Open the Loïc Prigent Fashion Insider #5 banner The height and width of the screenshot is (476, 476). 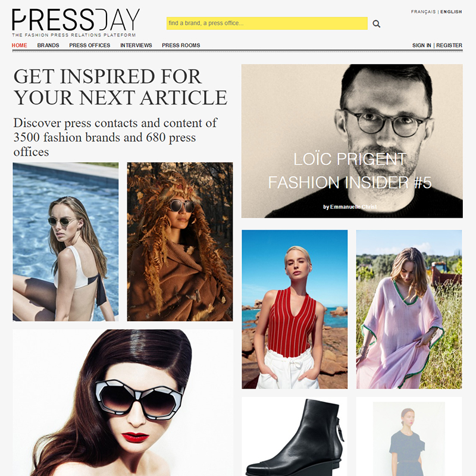coord(352,141)
